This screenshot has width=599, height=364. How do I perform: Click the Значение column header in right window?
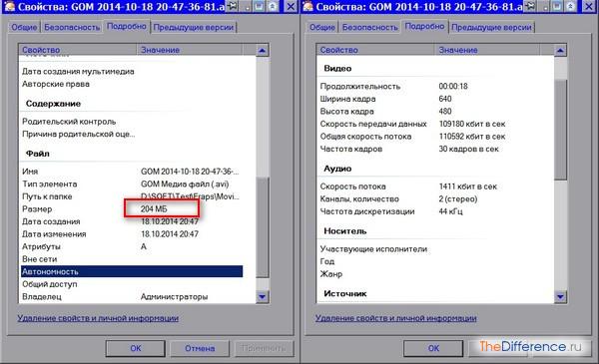click(x=487, y=50)
